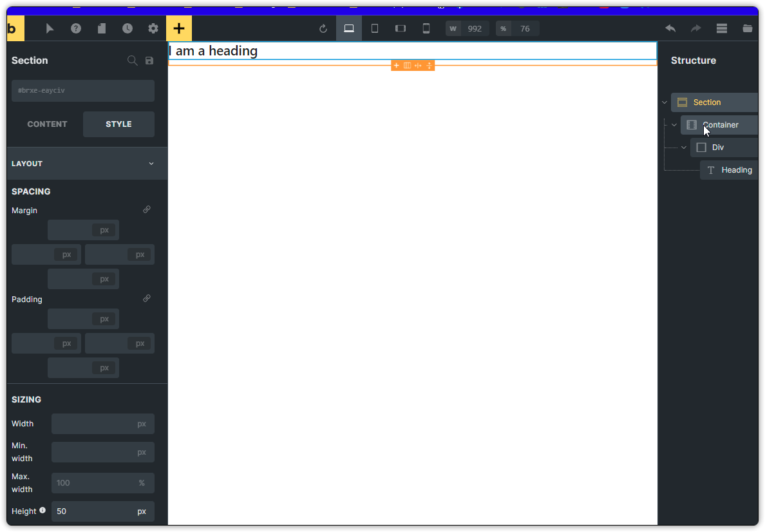Click the Padding top input

pos(84,319)
